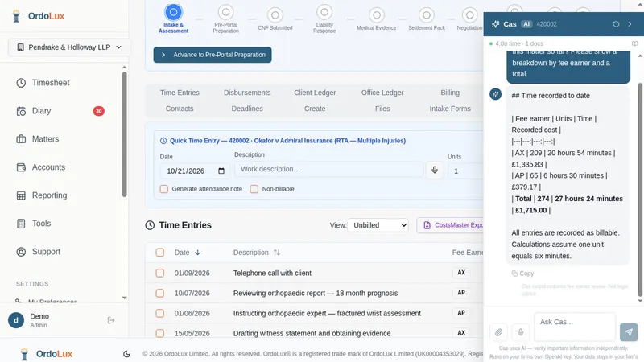
Task: Open the Intake Forms tab
Action: coord(450,109)
